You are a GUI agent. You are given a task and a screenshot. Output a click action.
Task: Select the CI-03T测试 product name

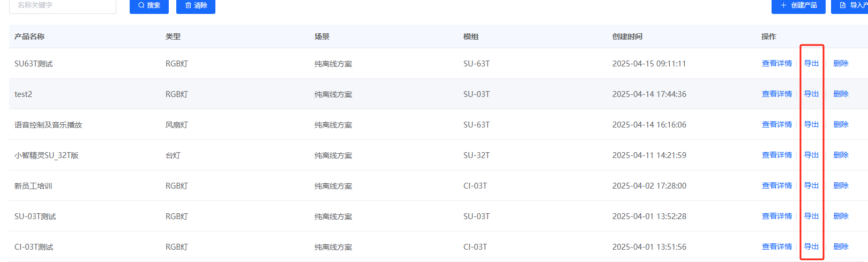click(x=34, y=247)
